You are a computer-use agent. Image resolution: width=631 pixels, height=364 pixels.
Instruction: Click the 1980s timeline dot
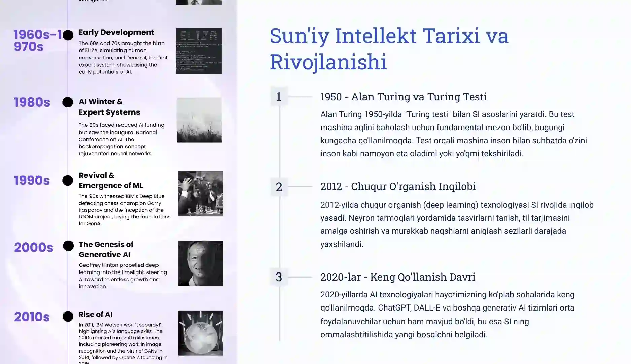pos(68,102)
